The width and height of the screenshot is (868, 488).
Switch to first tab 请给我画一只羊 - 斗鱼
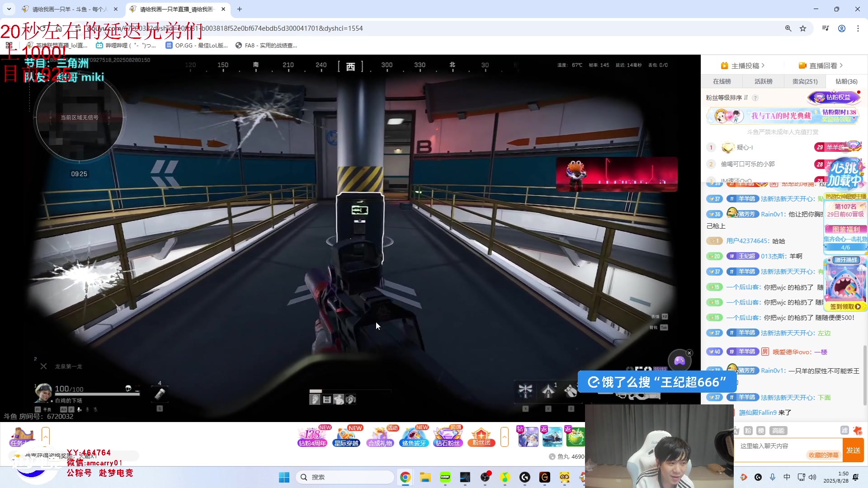[x=70, y=9]
